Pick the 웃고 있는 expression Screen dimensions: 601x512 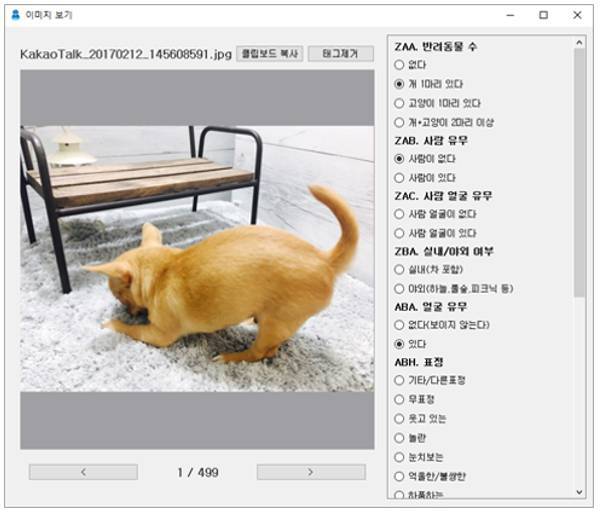point(420,418)
